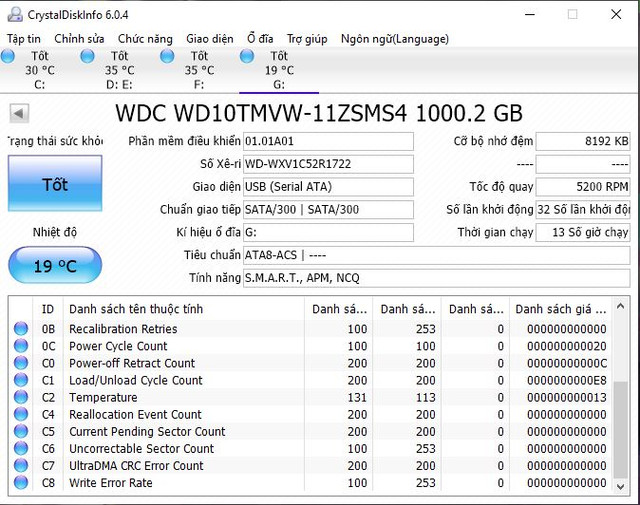Viewport: 640px width, 505px height.
Task: Click the attribute list scrollbar down arrow
Action: click(x=620, y=486)
